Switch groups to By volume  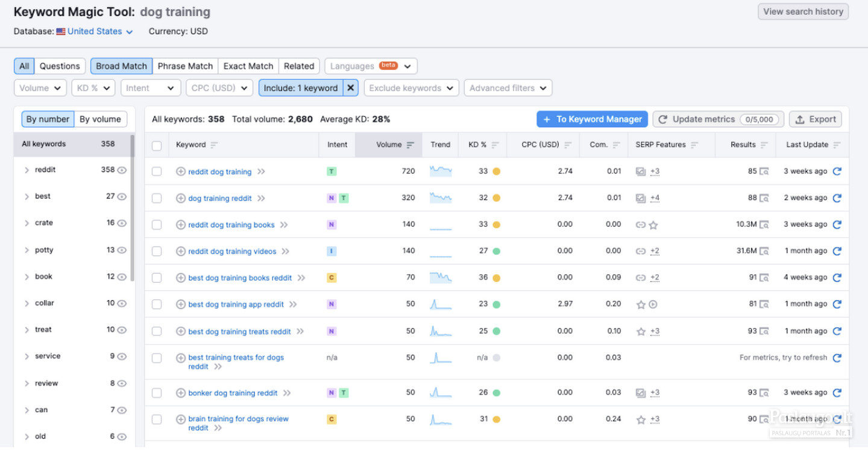click(x=101, y=119)
